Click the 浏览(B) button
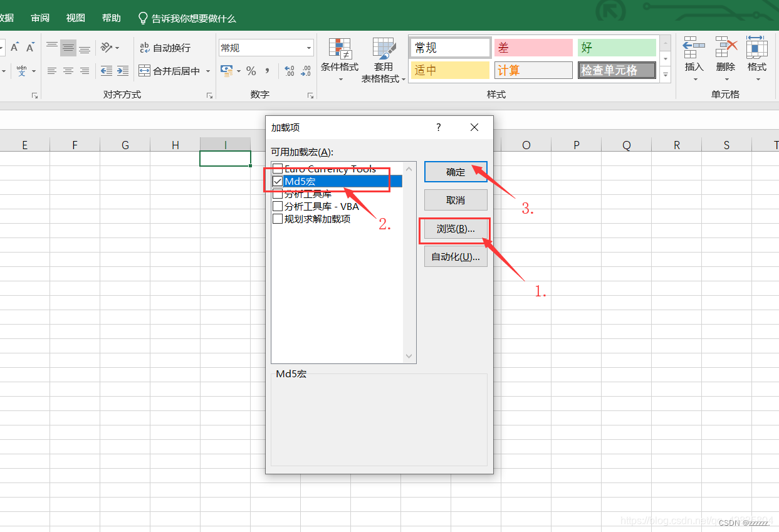The width and height of the screenshot is (779, 532). coord(456,230)
